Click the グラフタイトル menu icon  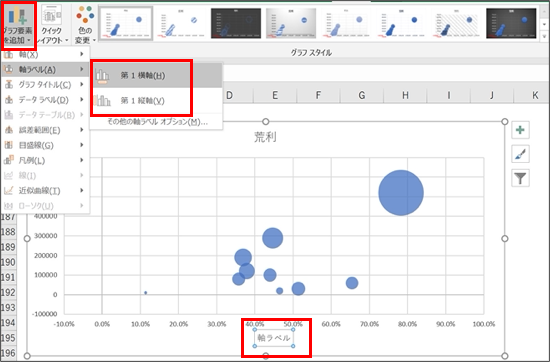pos(9,85)
